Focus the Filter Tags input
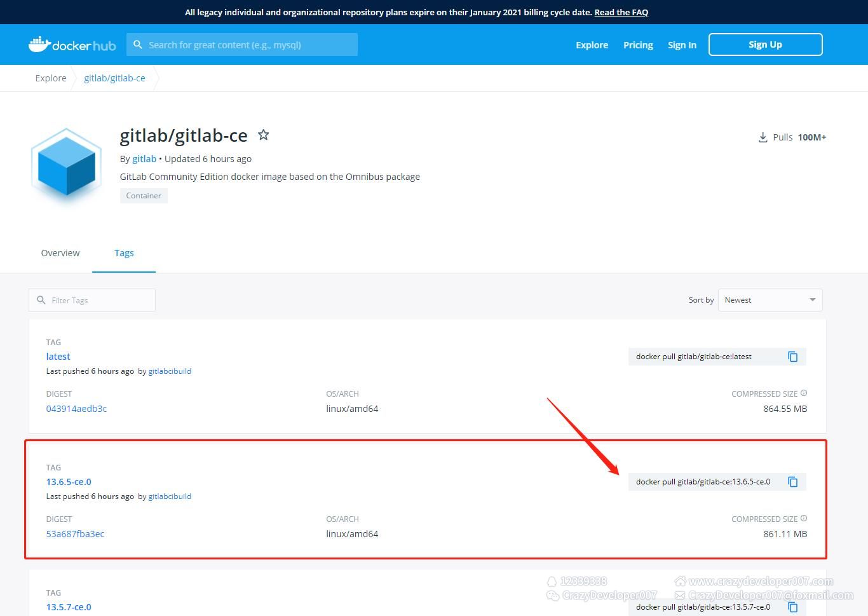This screenshot has height=616, width=868. pos(92,300)
